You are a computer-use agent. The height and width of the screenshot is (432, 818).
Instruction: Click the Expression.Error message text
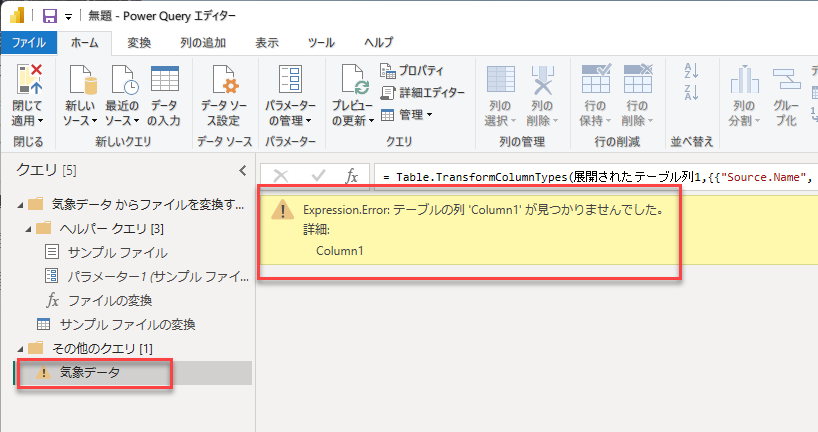(x=483, y=210)
